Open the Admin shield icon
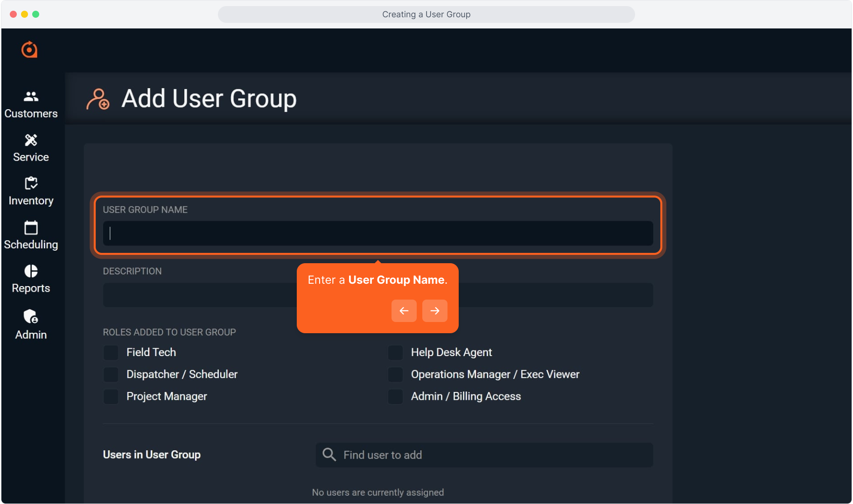The height and width of the screenshot is (504, 853). tap(31, 316)
